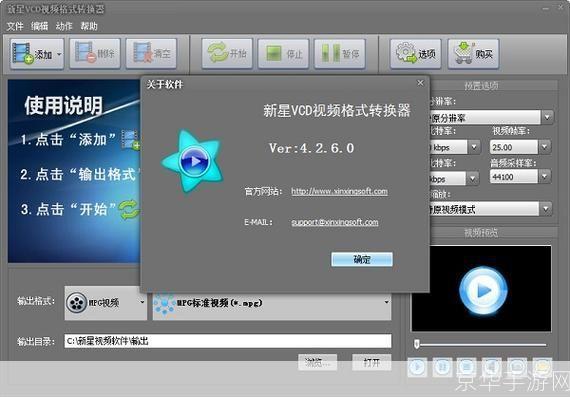Expand the 缩放 原视频模式 dropdown

tap(545, 209)
